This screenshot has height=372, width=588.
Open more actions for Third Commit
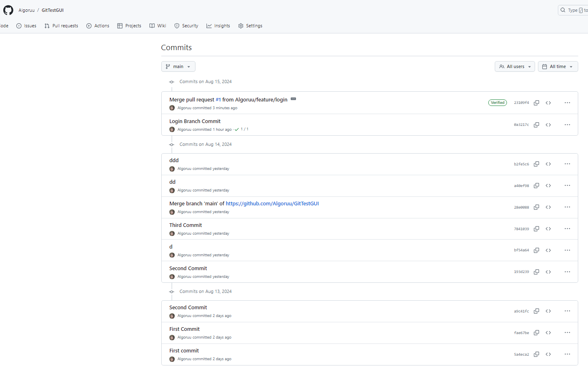567,229
